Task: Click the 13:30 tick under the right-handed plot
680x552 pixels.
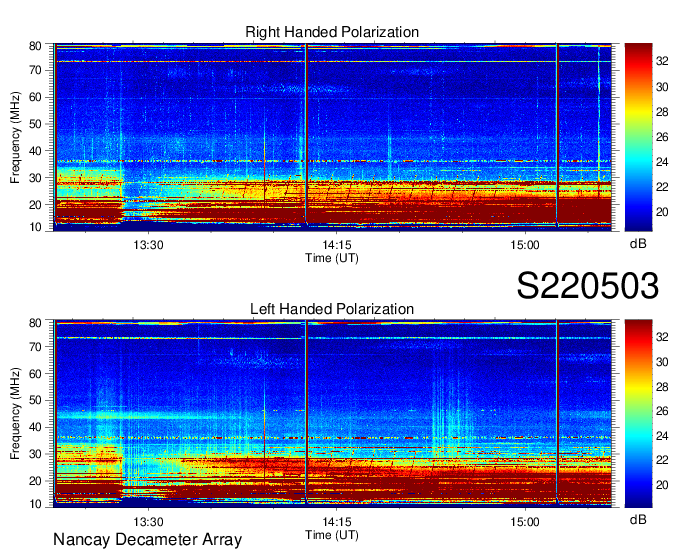Action: tap(148, 245)
